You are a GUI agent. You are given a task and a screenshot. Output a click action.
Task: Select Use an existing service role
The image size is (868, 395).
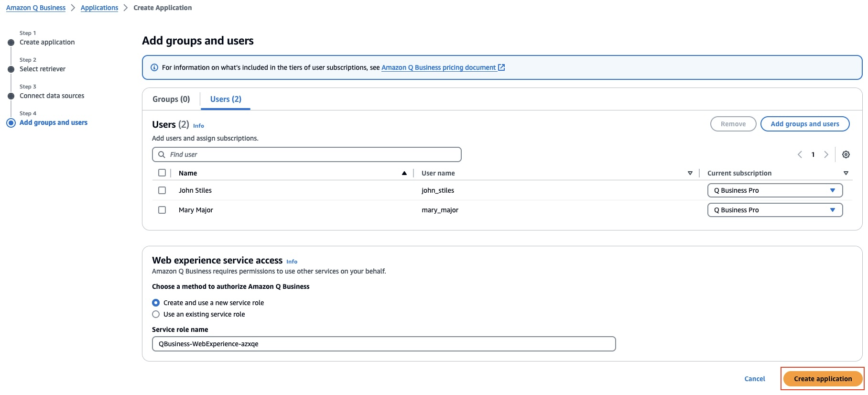click(x=156, y=314)
